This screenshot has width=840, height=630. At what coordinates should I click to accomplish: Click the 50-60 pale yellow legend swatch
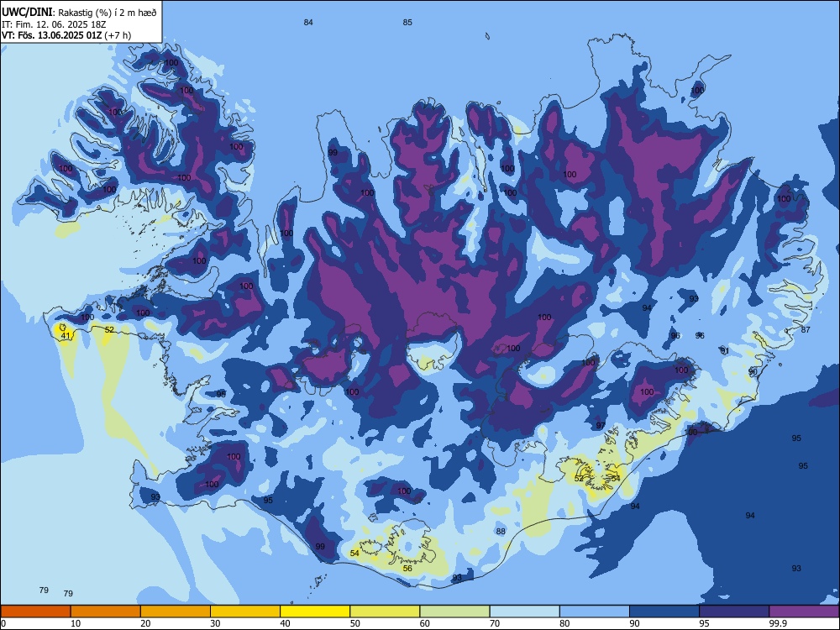pyautogui.click(x=386, y=612)
